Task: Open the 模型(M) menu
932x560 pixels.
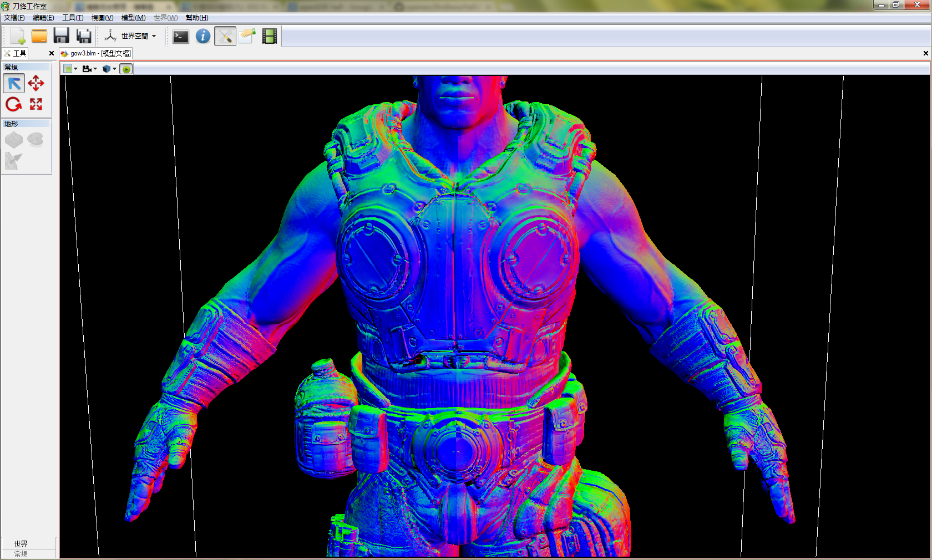Action: coord(133,18)
